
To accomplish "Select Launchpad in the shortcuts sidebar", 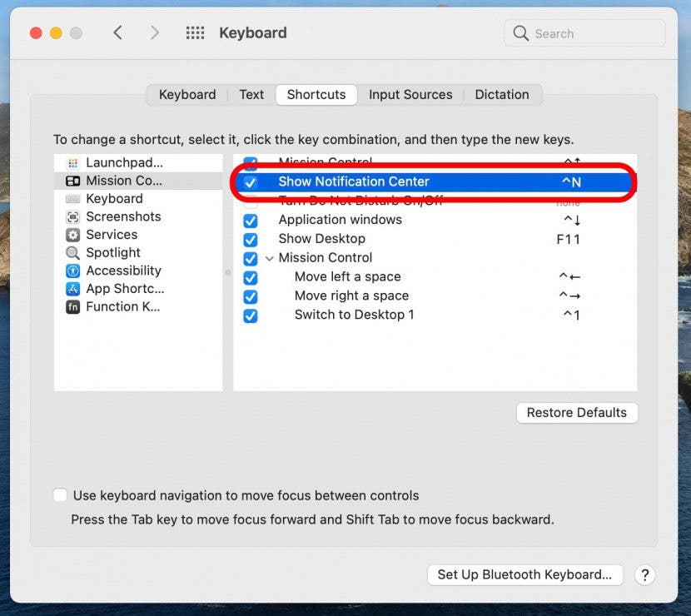I will [x=125, y=162].
